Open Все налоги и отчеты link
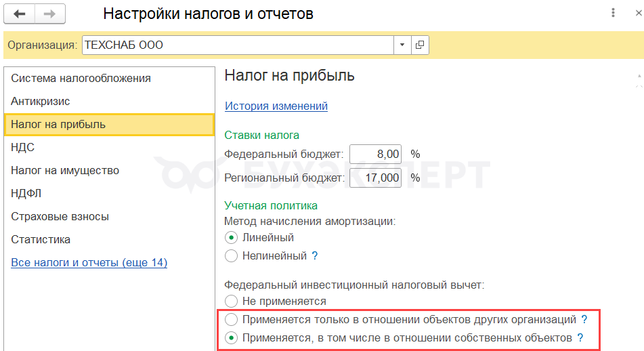 89,262
